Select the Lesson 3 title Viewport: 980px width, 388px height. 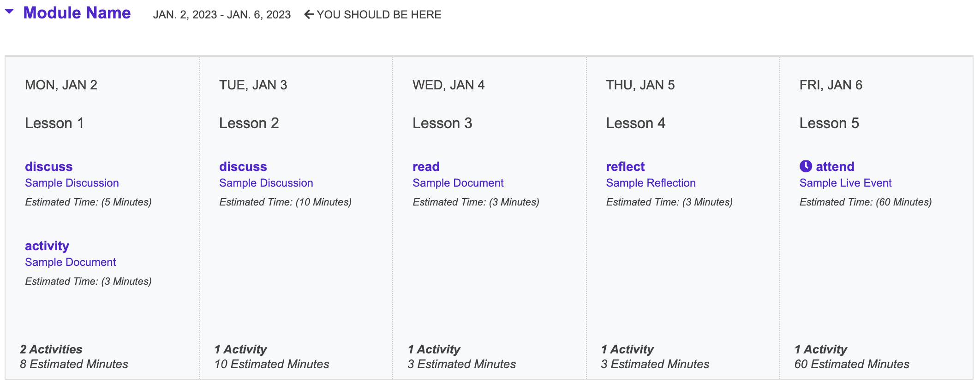442,123
